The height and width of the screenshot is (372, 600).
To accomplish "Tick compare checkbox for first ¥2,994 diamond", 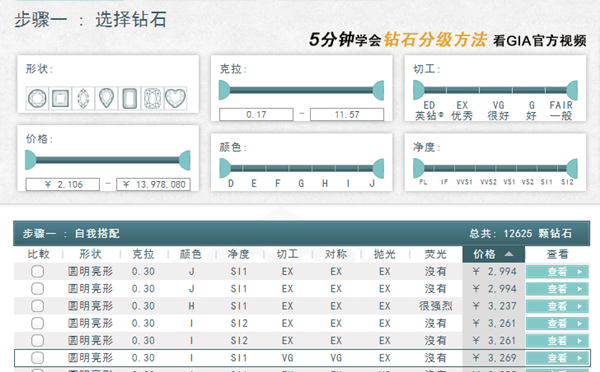I will click(x=38, y=272).
